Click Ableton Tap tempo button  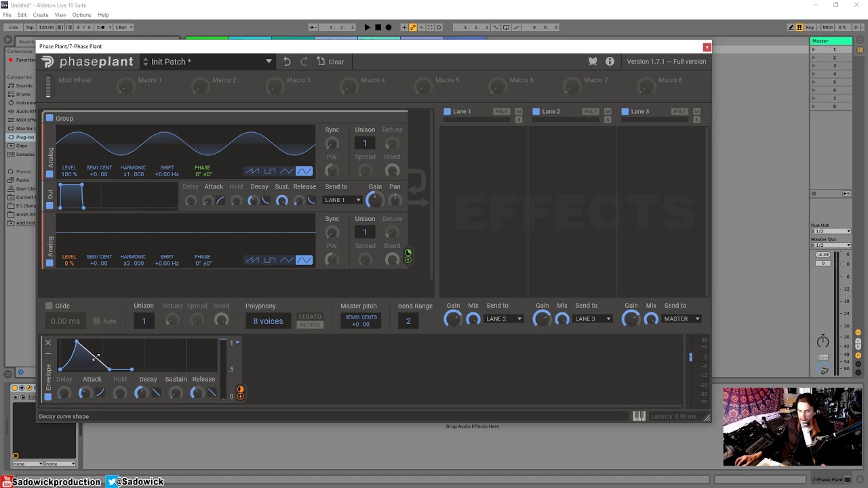30,27
